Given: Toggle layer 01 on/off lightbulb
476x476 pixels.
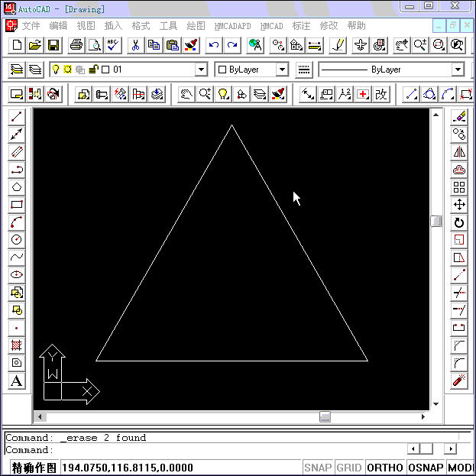Looking at the screenshot, I should [55, 70].
